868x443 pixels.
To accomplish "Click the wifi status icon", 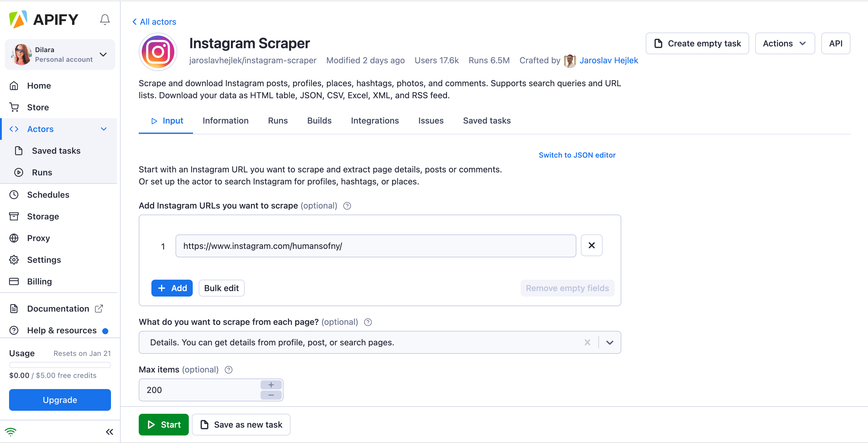I will [x=11, y=432].
